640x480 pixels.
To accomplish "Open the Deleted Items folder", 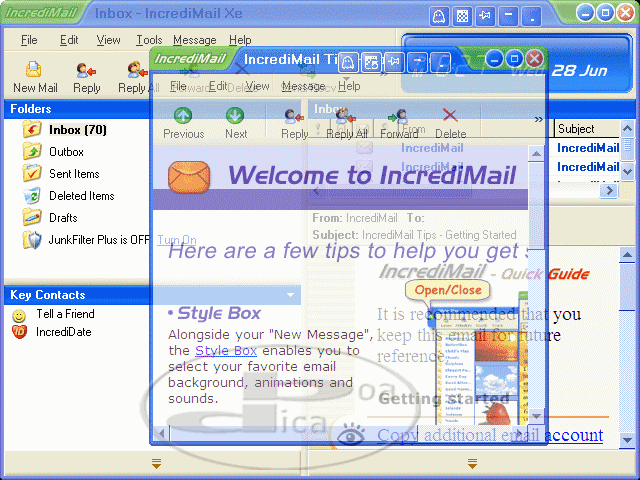I will pyautogui.click(x=81, y=196).
